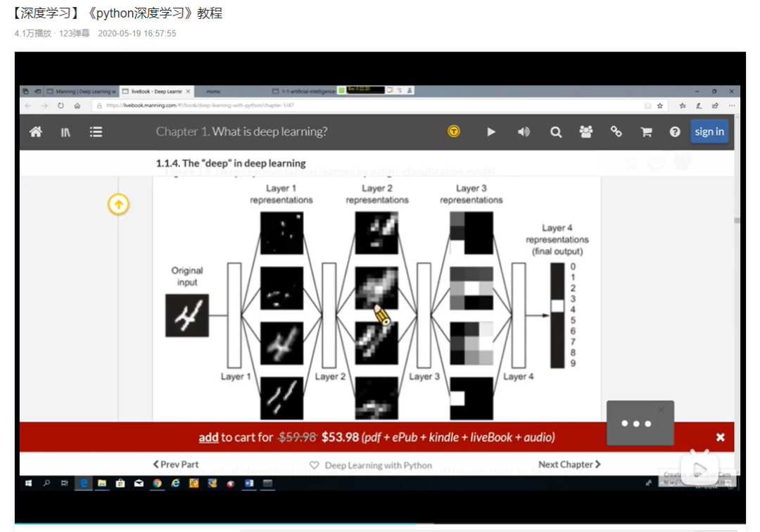
Task: Open Microsoft Store from the taskbar
Action: [120, 483]
